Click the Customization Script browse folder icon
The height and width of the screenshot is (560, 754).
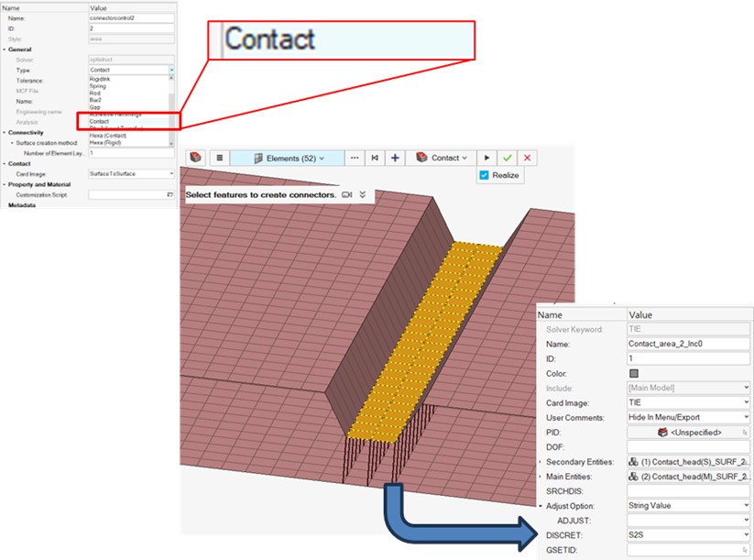pos(169,195)
